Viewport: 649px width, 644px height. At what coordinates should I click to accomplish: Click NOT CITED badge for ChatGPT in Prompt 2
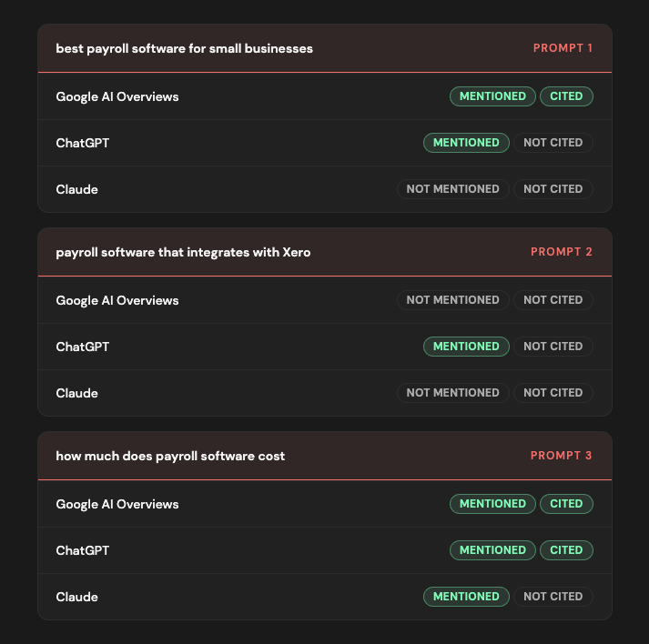pyautogui.click(x=553, y=347)
